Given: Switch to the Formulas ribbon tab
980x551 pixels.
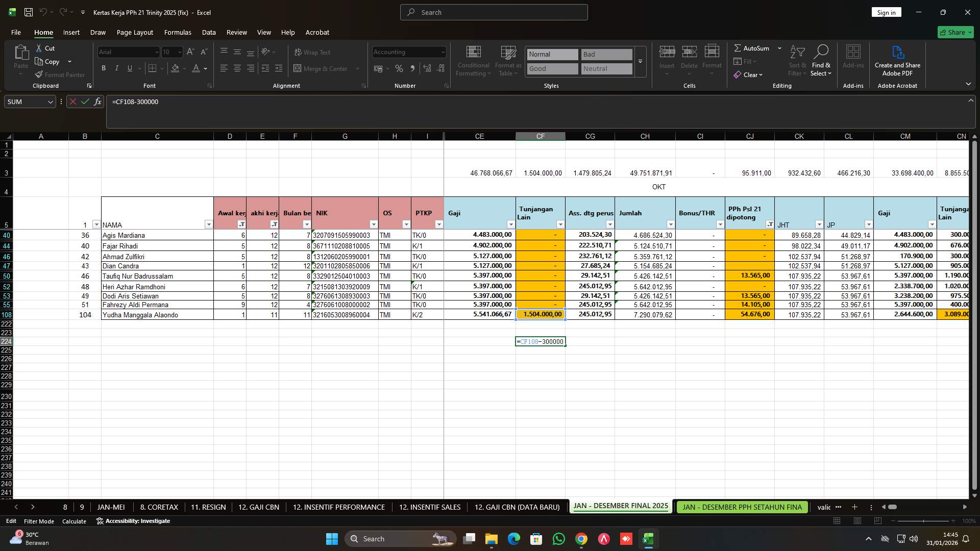Looking at the screenshot, I should (177, 32).
